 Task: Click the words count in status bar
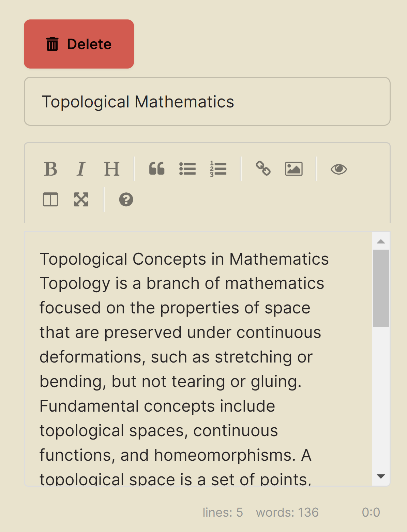pos(287,512)
